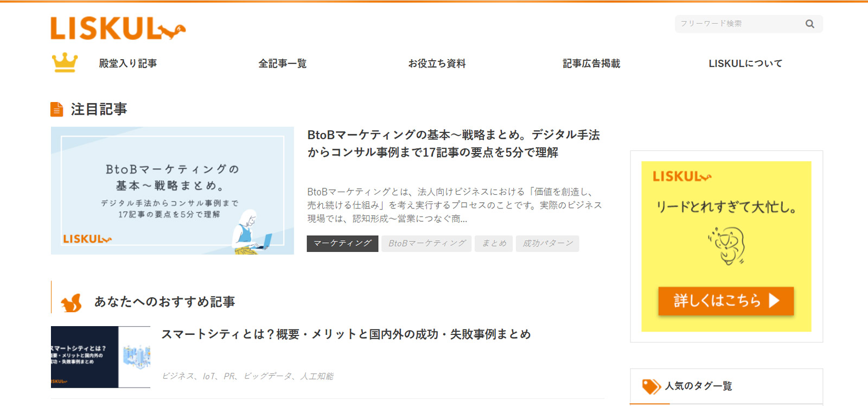Click the tag icon beside 人気のタグ一覧

tap(651, 386)
